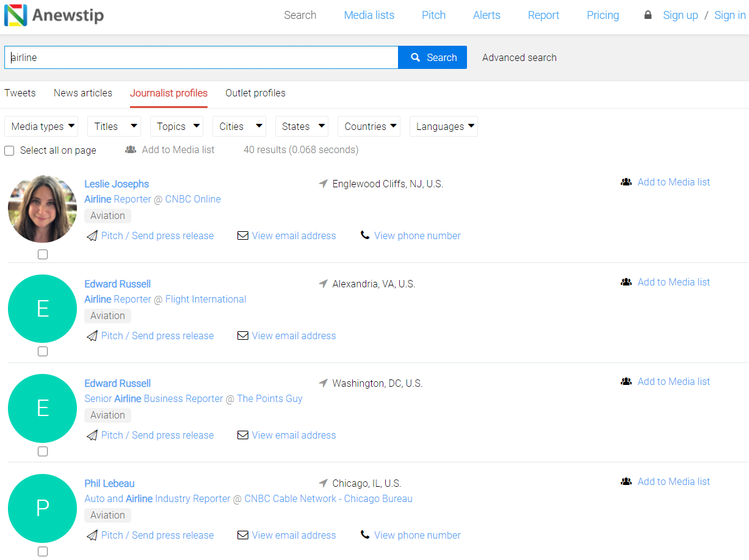The height and width of the screenshot is (560, 749).
Task: Open the Topics filter dropdown
Action: tap(177, 126)
